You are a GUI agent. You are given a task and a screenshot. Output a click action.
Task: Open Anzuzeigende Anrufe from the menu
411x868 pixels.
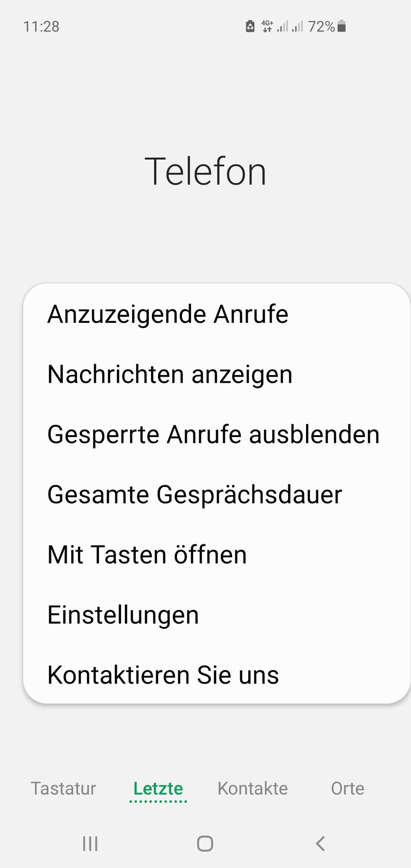(217, 314)
